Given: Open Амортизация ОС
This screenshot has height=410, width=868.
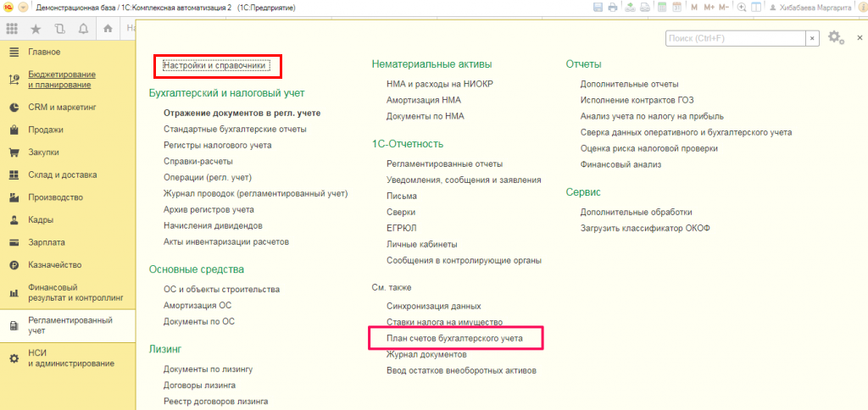Looking at the screenshot, I should point(198,305).
